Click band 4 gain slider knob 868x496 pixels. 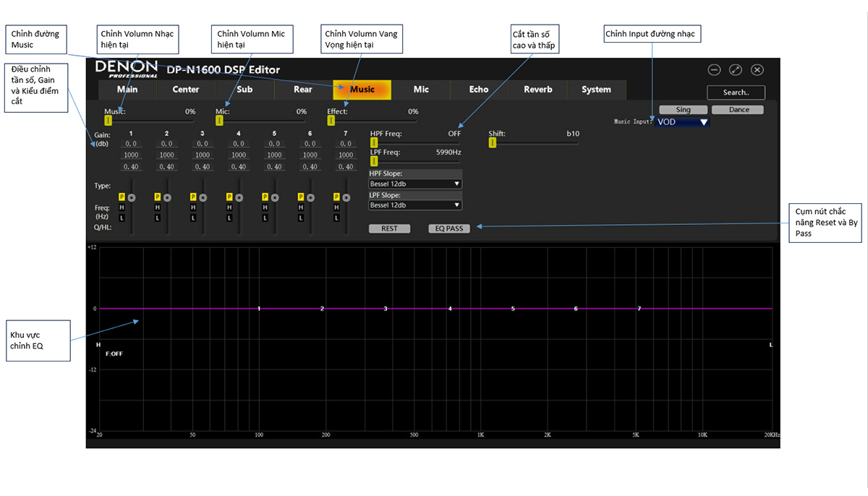tap(239, 197)
